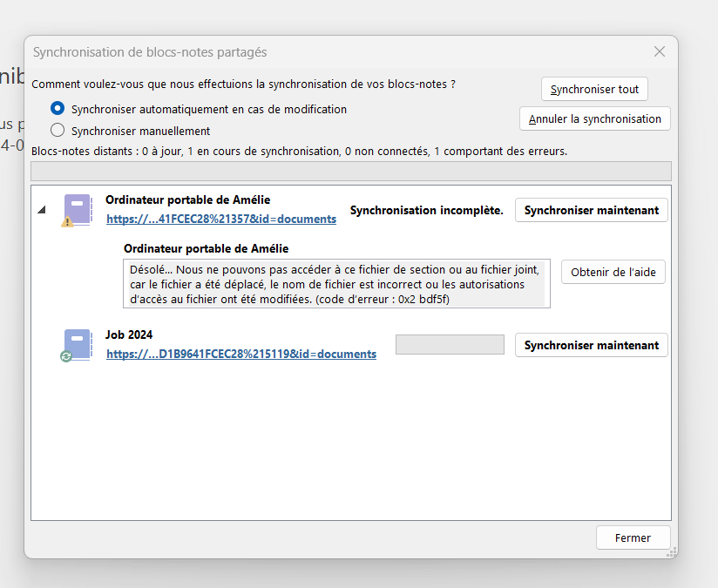Click the Synchroniser tout button
The width and height of the screenshot is (718, 588).
[594, 89]
